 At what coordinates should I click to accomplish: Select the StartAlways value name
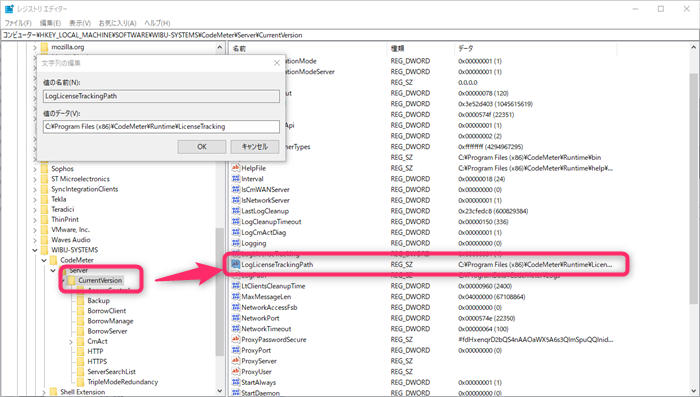[x=258, y=382]
